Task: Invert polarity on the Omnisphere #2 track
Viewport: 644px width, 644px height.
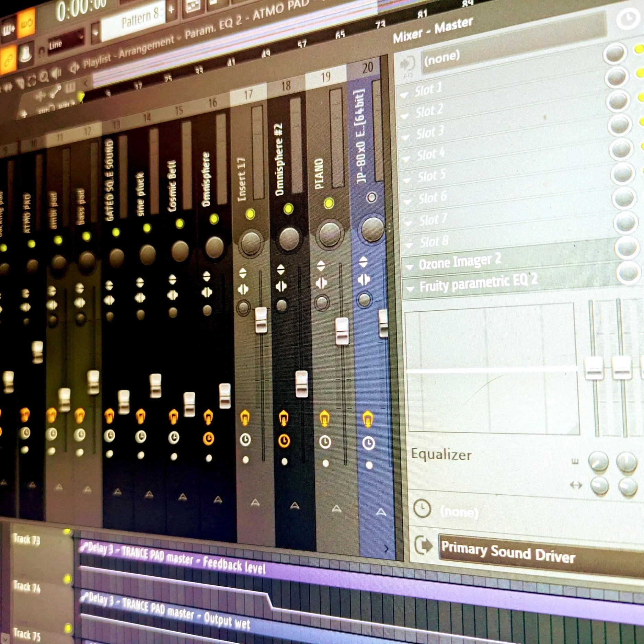Action: pos(281,270)
